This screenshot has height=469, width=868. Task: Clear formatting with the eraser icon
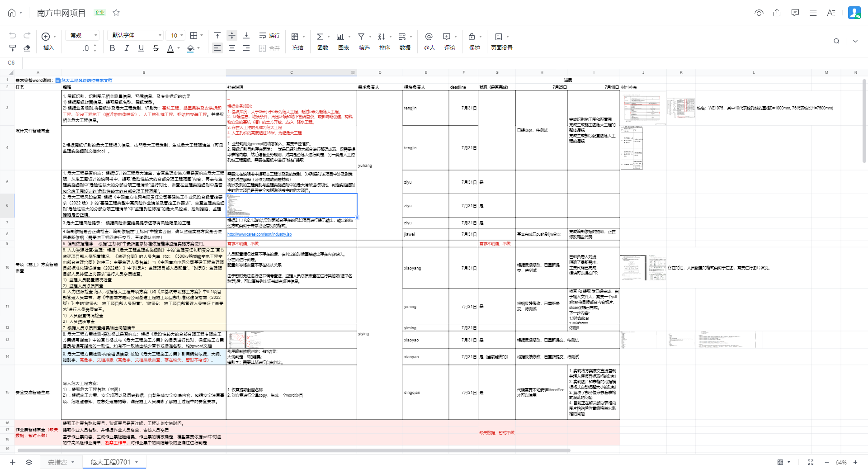point(27,48)
